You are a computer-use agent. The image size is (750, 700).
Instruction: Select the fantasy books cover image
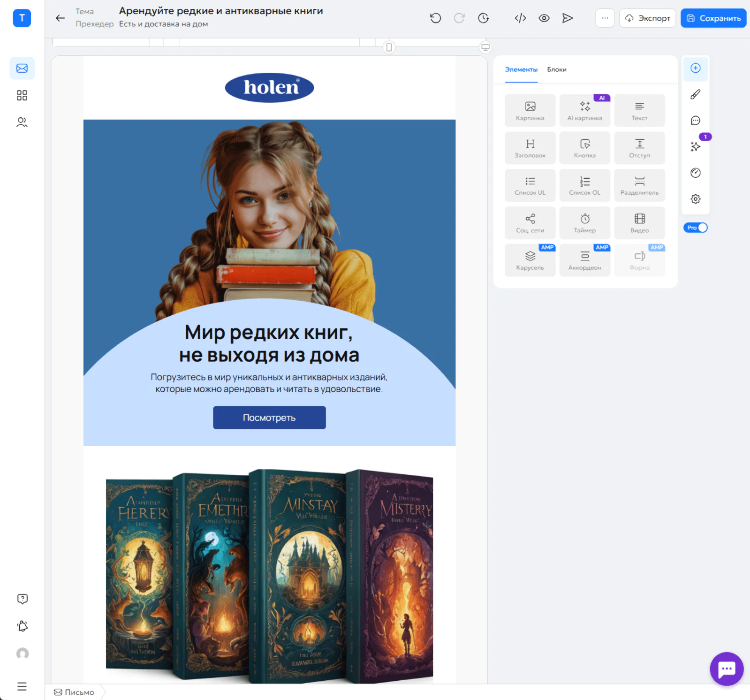(x=269, y=576)
